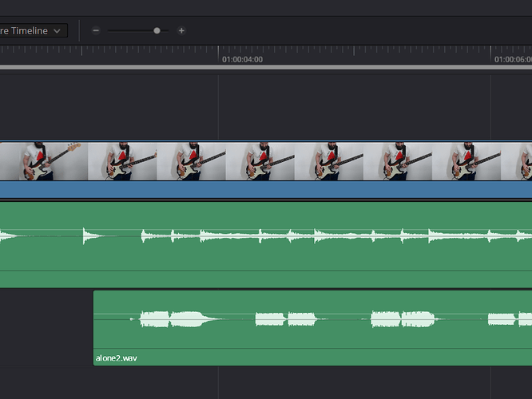Click the first waveform burst in alone2.wav
The width and height of the screenshot is (532, 399).
155,319
